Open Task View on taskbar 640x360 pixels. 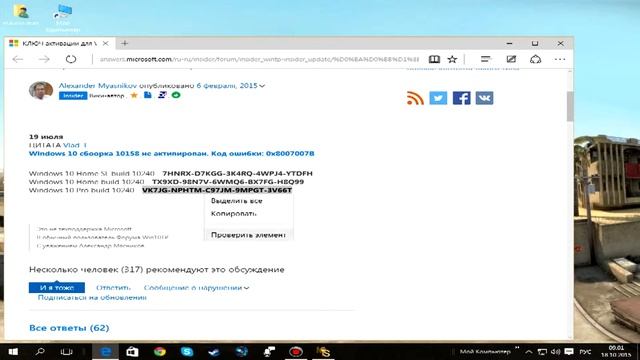coord(66,351)
